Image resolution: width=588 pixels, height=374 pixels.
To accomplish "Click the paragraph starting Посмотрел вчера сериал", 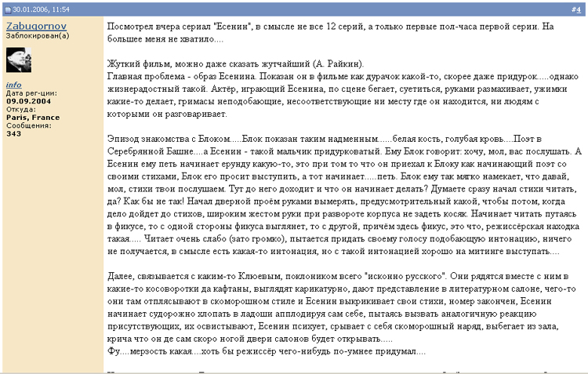I will click(x=329, y=31).
